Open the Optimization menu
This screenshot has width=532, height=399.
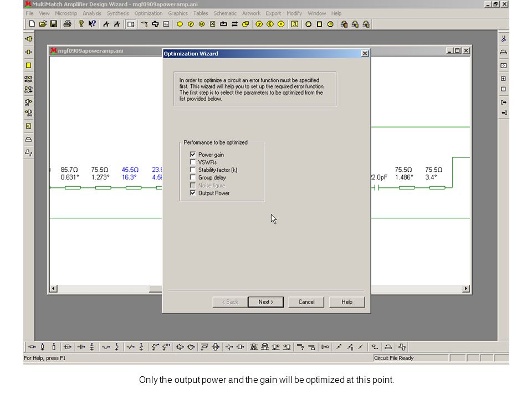pyautogui.click(x=149, y=13)
